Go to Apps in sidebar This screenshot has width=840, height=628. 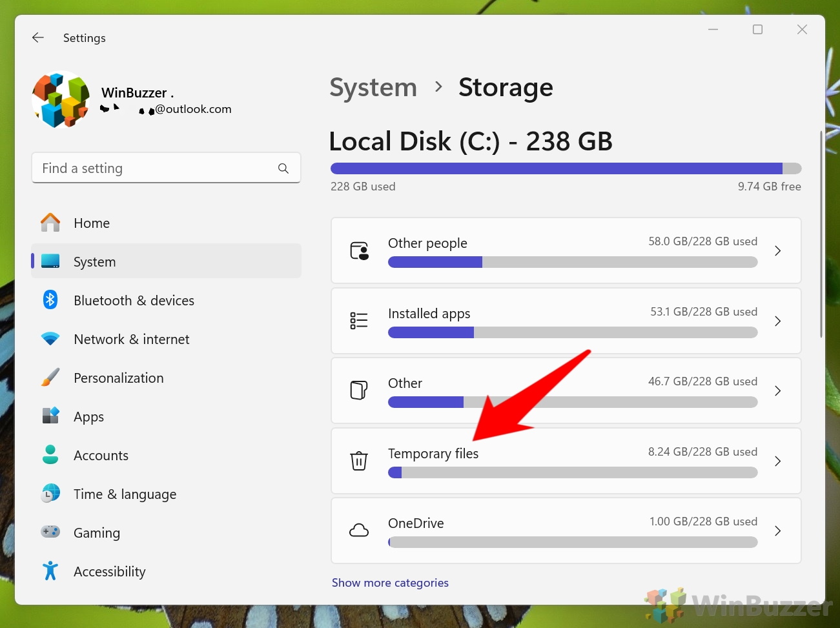click(88, 417)
